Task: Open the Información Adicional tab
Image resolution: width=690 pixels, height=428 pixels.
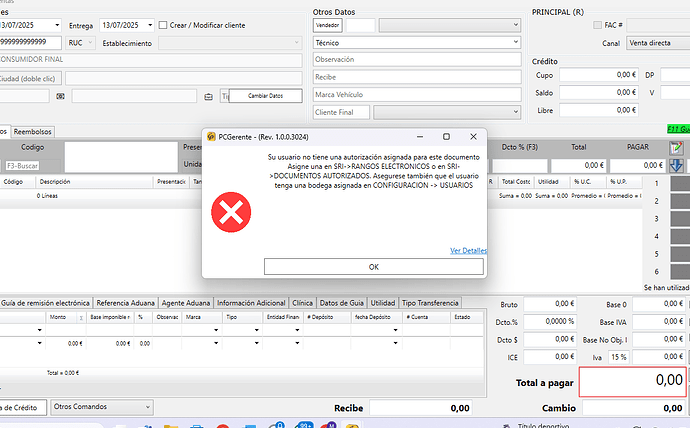Action: [251, 303]
